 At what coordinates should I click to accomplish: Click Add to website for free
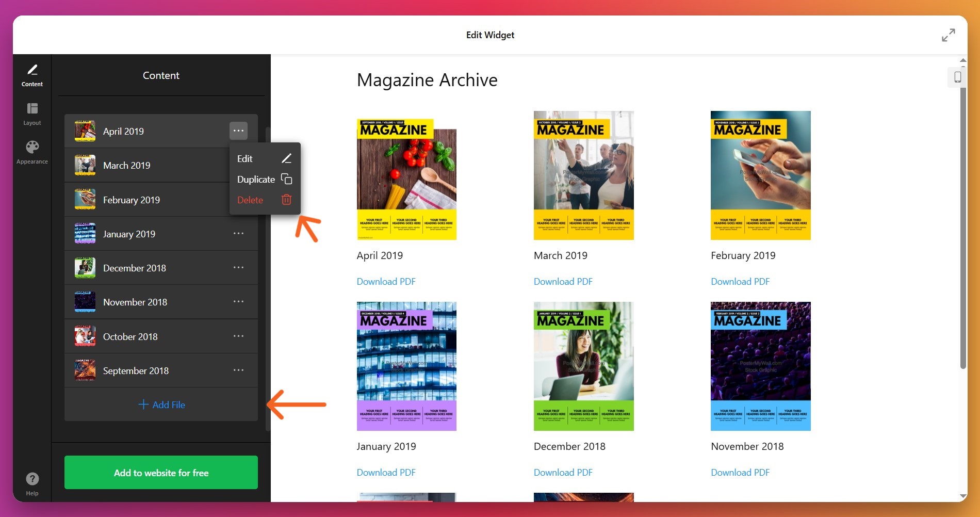pos(161,472)
